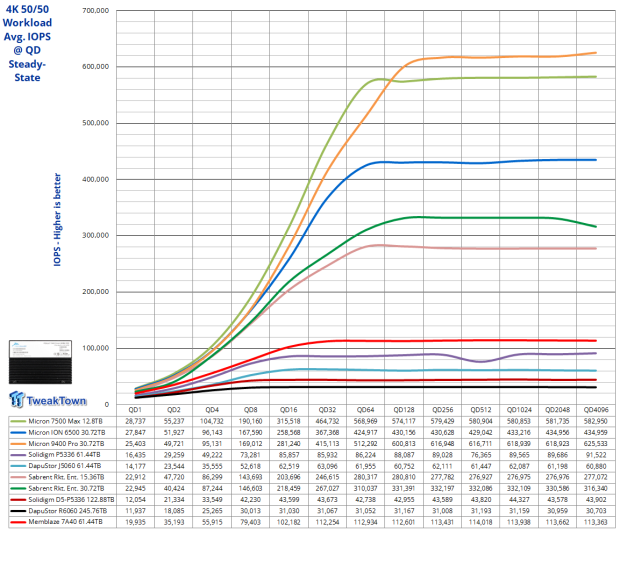The image size is (620, 568).
Task: Click the cell value 434,959
Action: tap(596, 433)
